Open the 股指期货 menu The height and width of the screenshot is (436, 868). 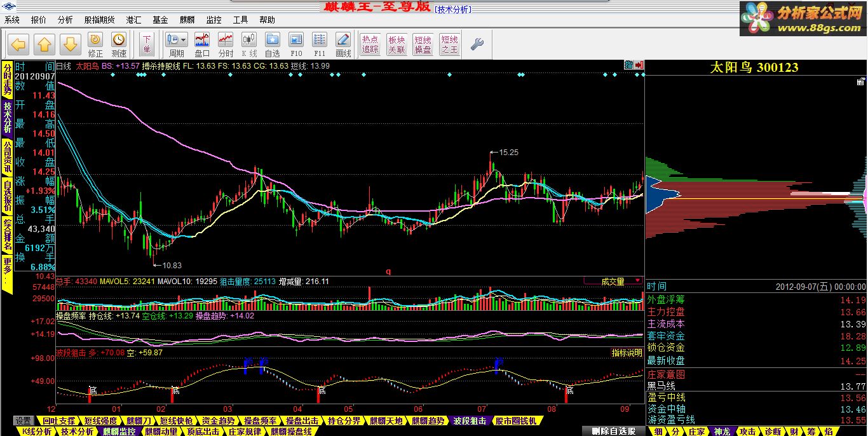coord(100,20)
